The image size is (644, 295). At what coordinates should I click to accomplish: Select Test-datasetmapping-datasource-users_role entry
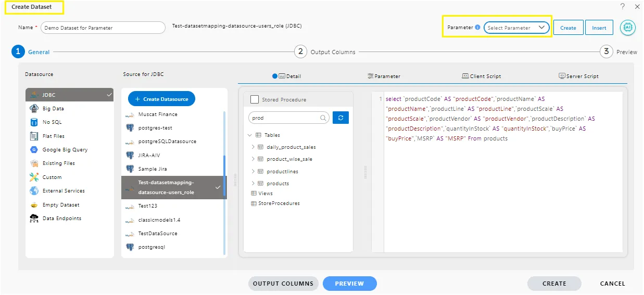174,187
